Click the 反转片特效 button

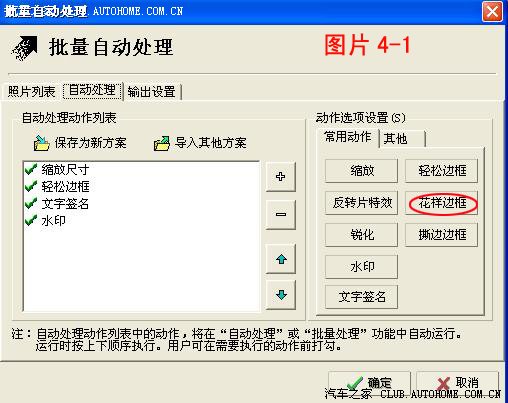[x=362, y=203]
